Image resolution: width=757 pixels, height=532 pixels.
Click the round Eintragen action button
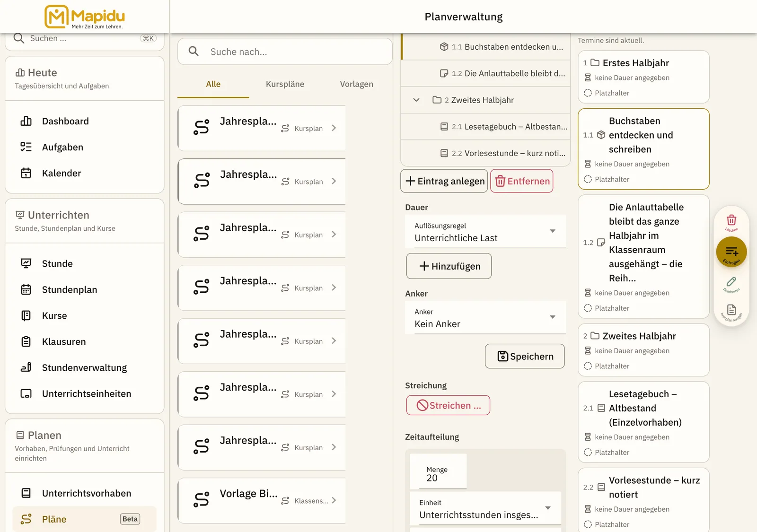731,252
